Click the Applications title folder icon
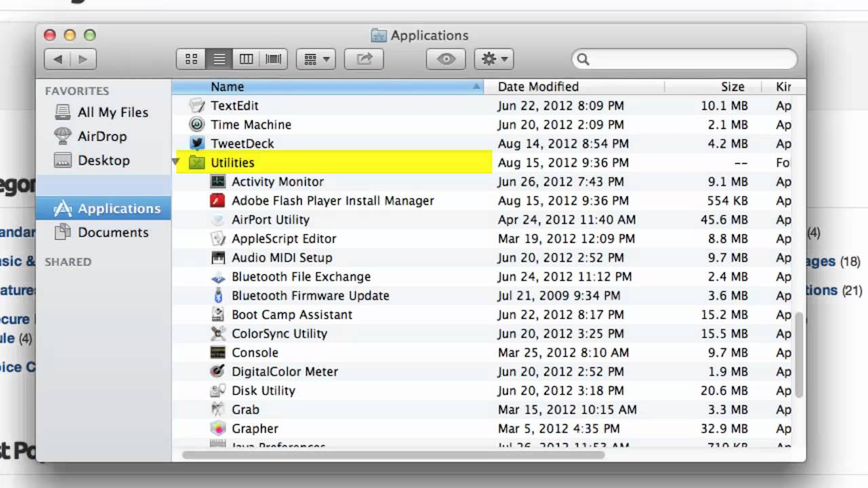The image size is (868, 488). 379,35
